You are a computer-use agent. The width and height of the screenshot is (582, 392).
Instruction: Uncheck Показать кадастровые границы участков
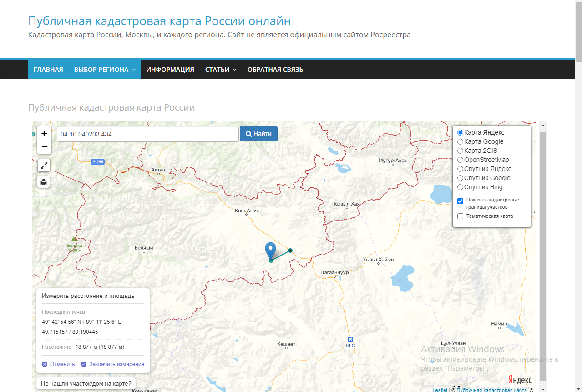pyautogui.click(x=460, y=201)
